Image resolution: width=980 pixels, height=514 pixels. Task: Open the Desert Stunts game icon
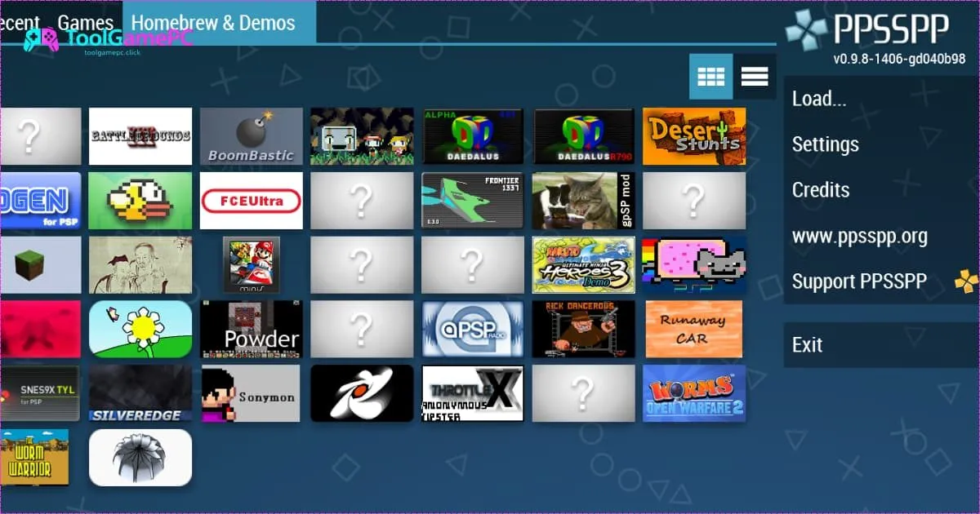click(694, 136)
